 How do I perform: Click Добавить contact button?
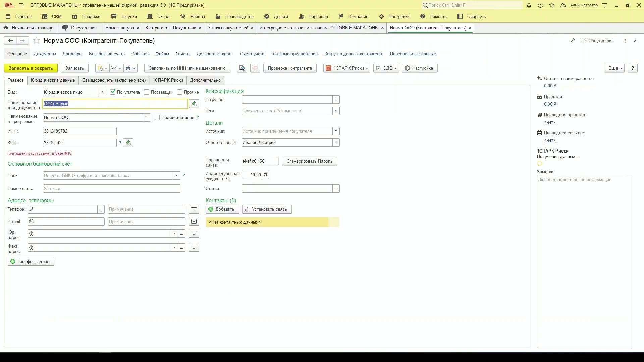(x=222, y=209)
